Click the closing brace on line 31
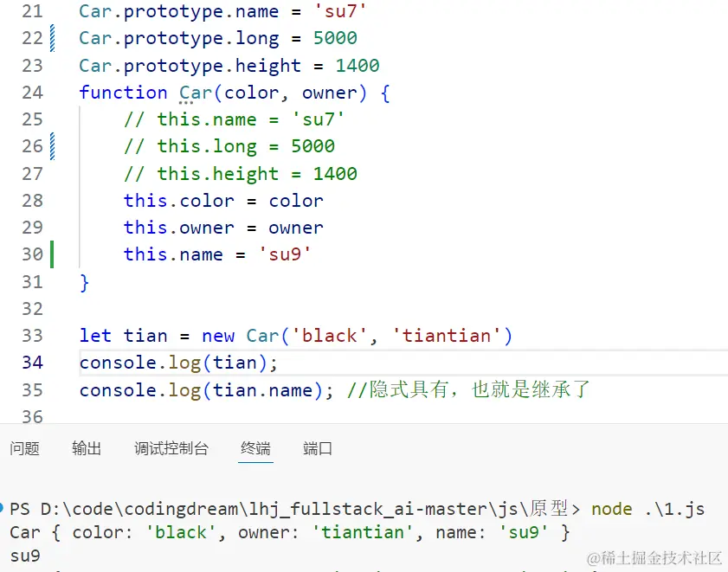The image size is (728, 572). tap(84, 282)
